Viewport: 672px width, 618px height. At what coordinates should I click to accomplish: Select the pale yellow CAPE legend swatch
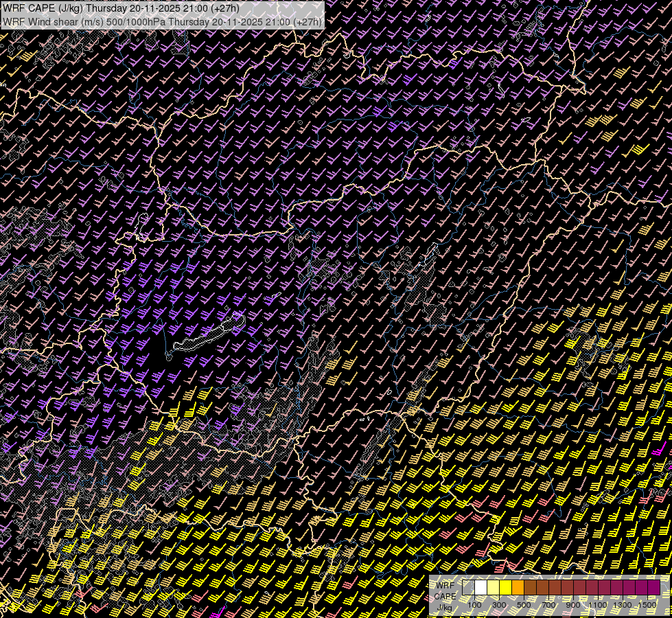(x=494, y=588)
